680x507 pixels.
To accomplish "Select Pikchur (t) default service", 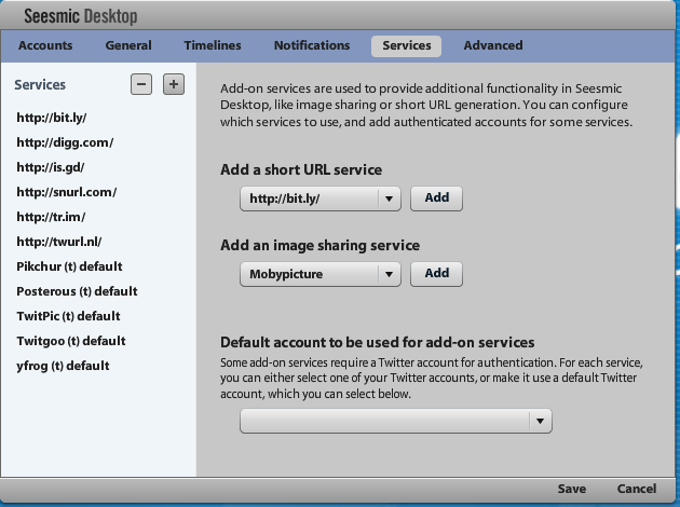I will 69,266.
